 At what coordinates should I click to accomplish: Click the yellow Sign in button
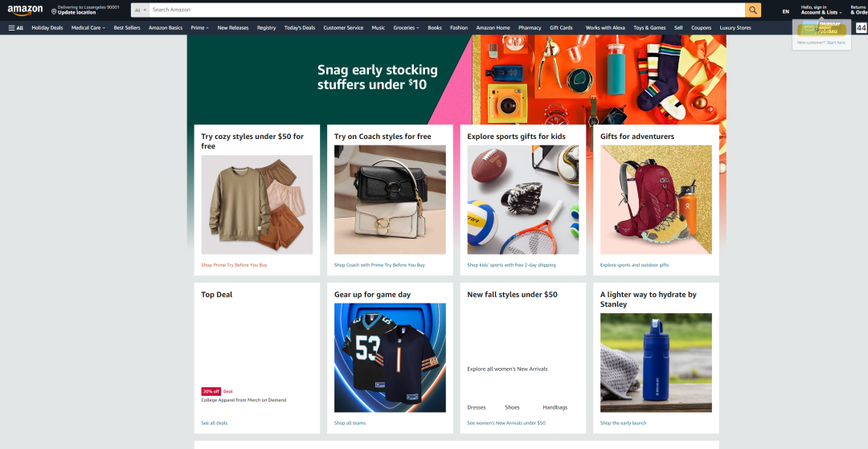821,30
